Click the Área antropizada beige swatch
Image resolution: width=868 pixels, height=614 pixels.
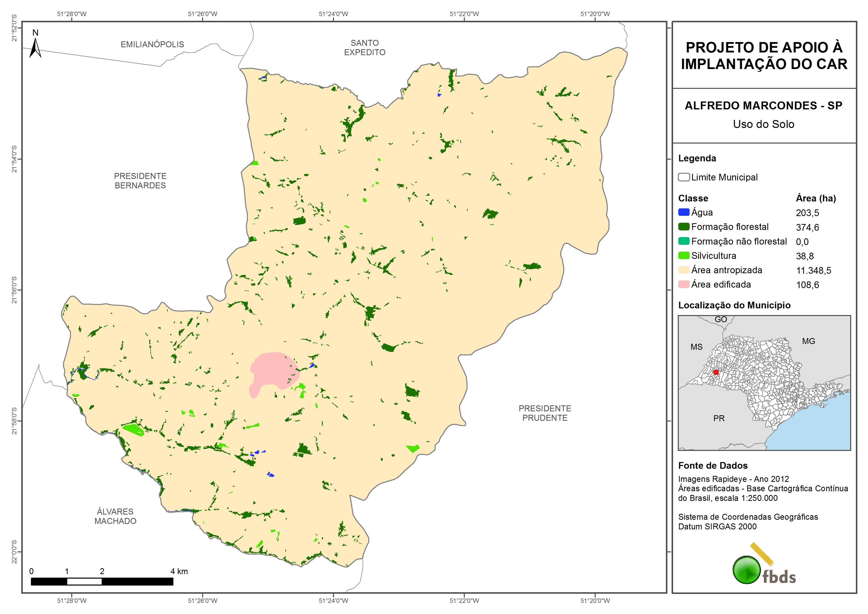683,270
